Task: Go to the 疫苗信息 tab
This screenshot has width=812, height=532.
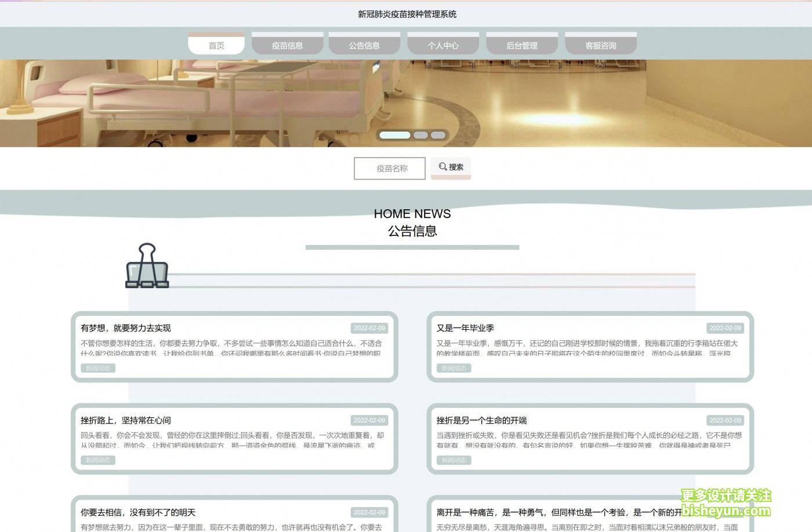Action: coord(288,43)
